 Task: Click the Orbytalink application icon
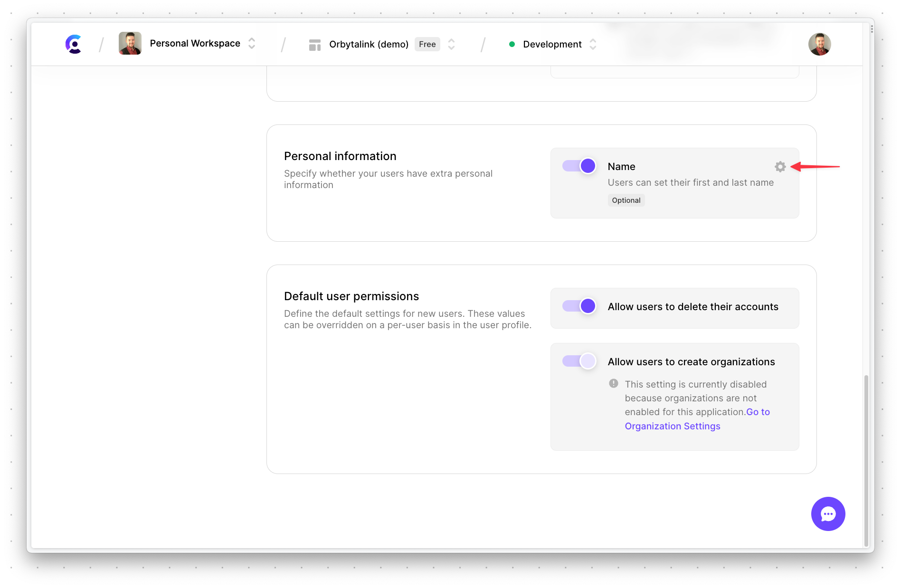pyautogui.click(x=314, y=45)
